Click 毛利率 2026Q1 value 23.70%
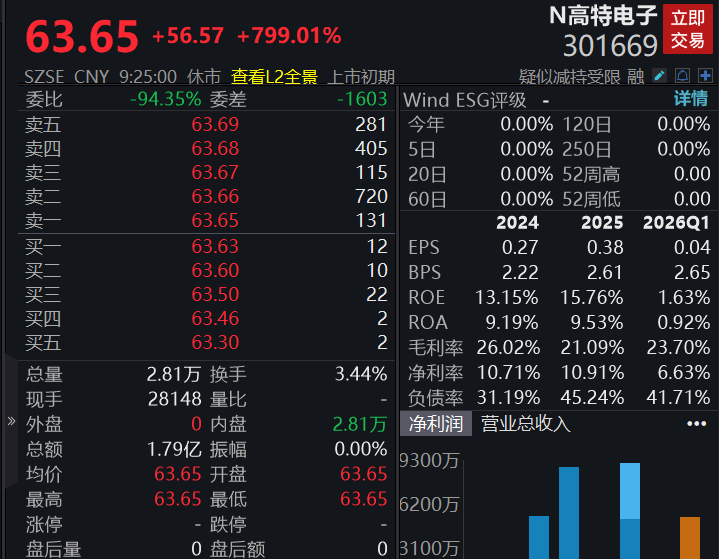This screenshot has width=719, height=559. tap(679, 348)
